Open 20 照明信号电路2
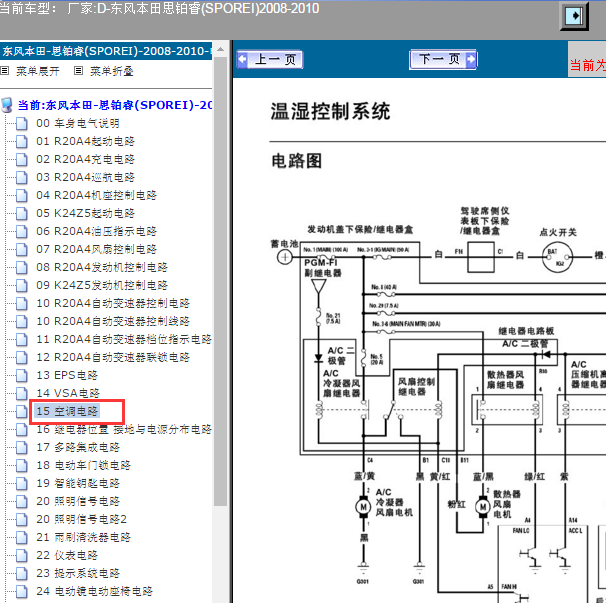The height and width of the screenshot is (603, 606). (81, 519)
